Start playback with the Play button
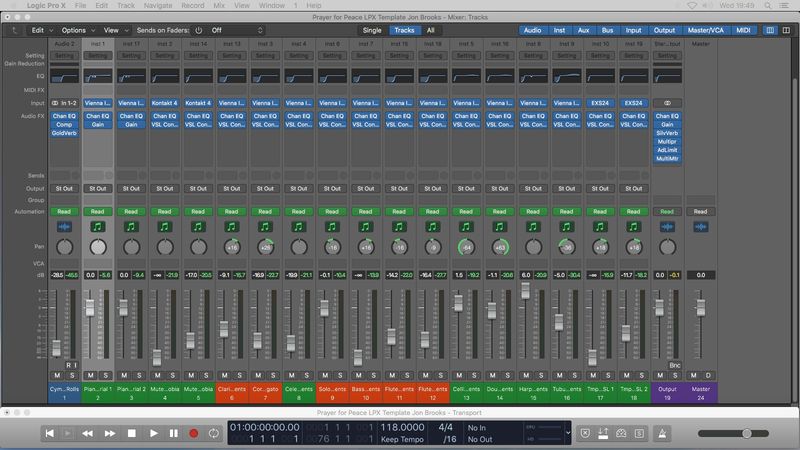The width and height of the screenshot is (800, 450). tap(153, 433)
